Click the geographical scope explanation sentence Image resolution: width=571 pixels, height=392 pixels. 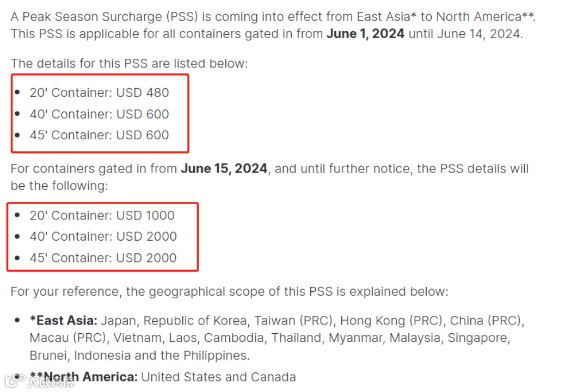point(229,292)
